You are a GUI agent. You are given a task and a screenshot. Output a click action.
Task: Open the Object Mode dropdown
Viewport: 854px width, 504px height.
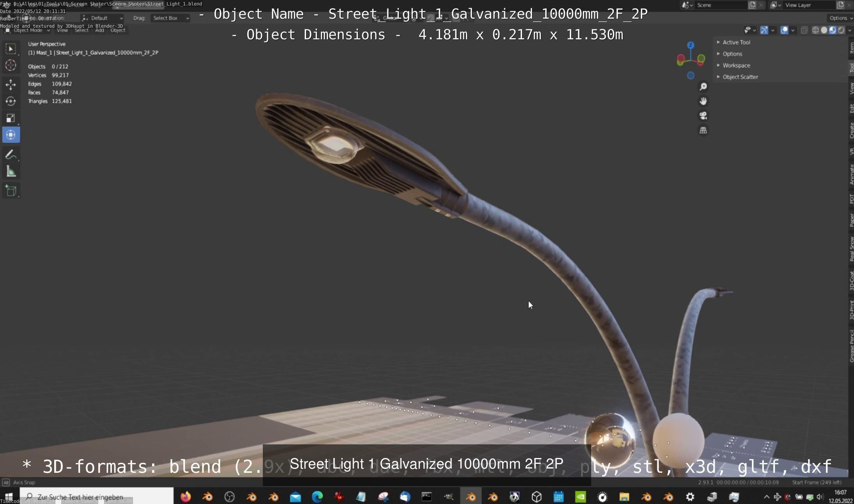click(x=27, y=30)
